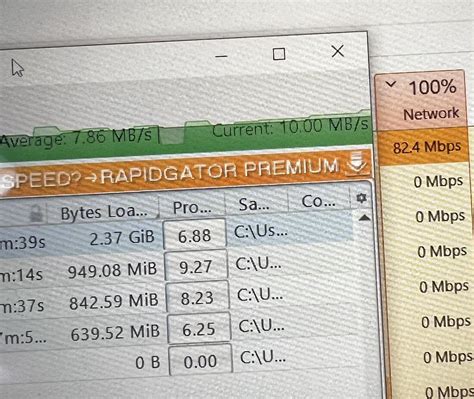Sort by Sa... column header
The height and width of the screenshot is (399, 474).
tap(254, 204)
